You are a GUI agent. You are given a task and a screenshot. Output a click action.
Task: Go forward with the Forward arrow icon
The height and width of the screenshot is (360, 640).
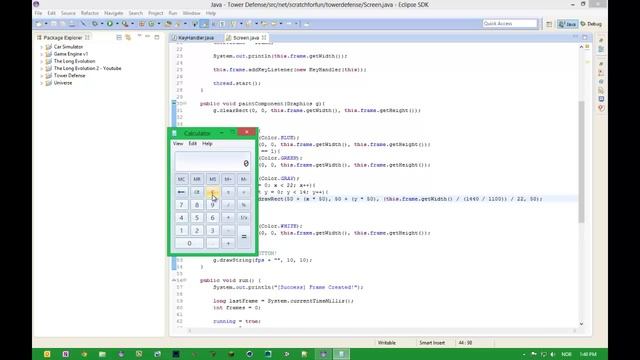pyautogui.click(x=289, y=24)
